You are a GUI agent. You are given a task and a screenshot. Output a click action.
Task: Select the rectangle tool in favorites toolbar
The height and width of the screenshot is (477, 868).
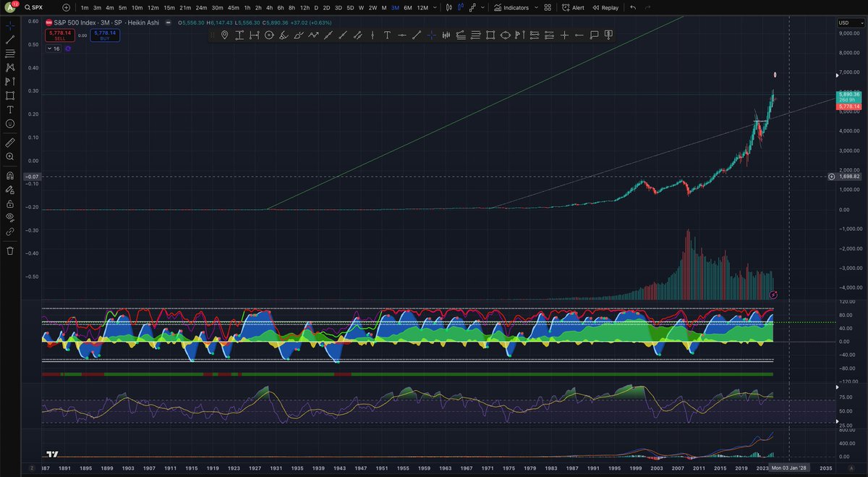tap(490, 35)
